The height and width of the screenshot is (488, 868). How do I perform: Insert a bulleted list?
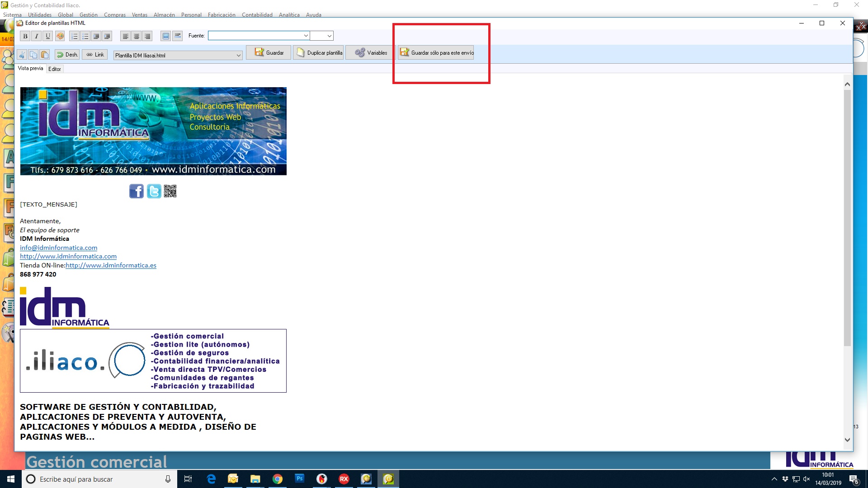[85, 36]
